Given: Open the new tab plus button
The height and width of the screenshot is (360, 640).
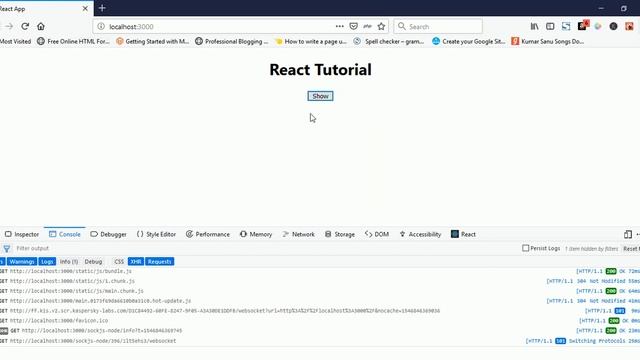Looking at the screenshot, I should coord(102,8).
